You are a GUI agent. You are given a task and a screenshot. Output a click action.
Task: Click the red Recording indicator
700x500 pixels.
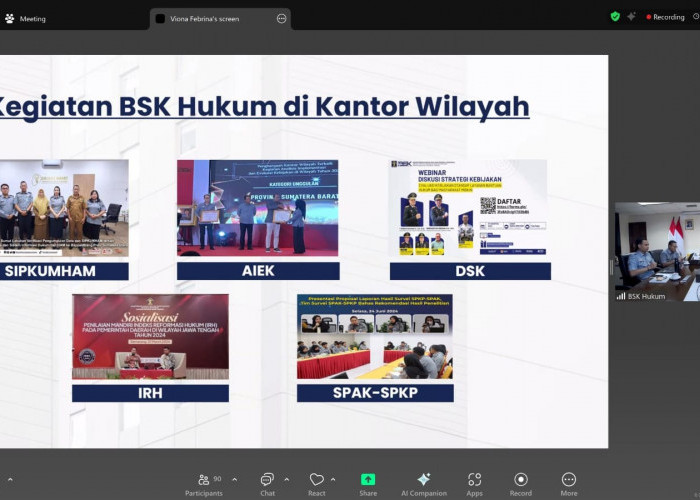click(665, 17)
